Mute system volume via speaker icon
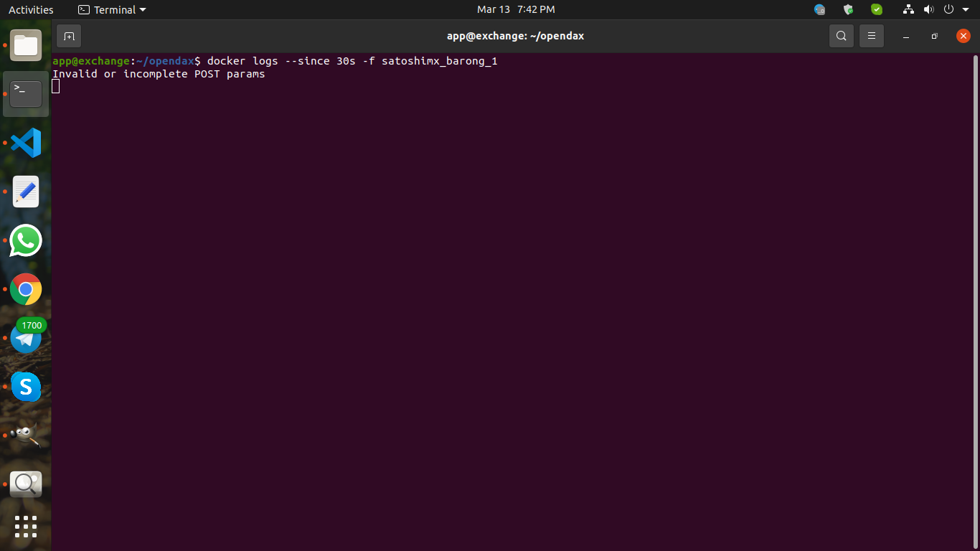This screenshot has width=980, height=551. (x=929, y=9)
